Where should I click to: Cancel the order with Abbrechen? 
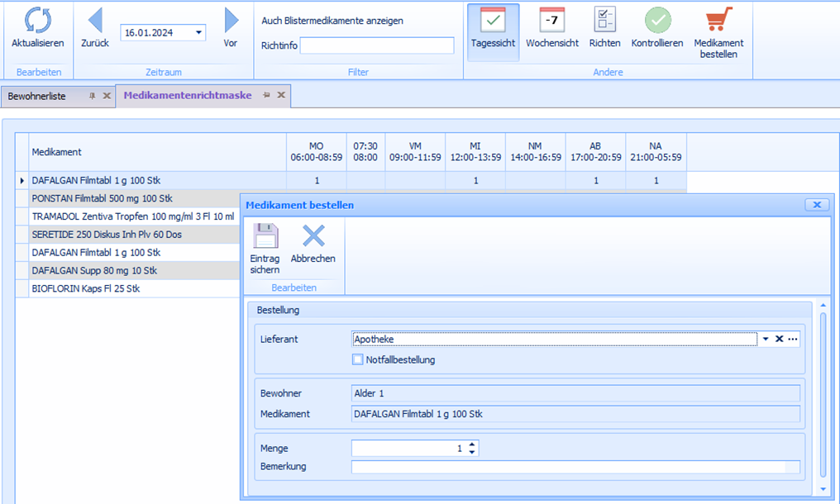pos(313,238)
